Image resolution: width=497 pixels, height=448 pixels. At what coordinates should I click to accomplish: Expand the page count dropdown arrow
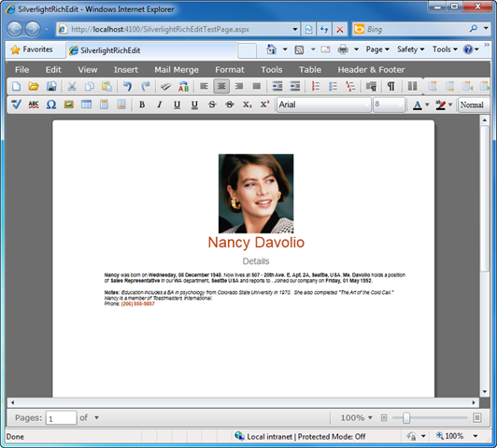click(96, 417)
